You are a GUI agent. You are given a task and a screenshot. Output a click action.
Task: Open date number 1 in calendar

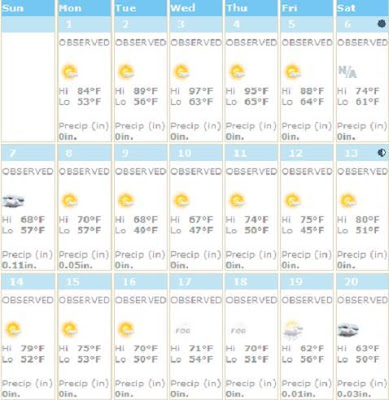[69, 24]
